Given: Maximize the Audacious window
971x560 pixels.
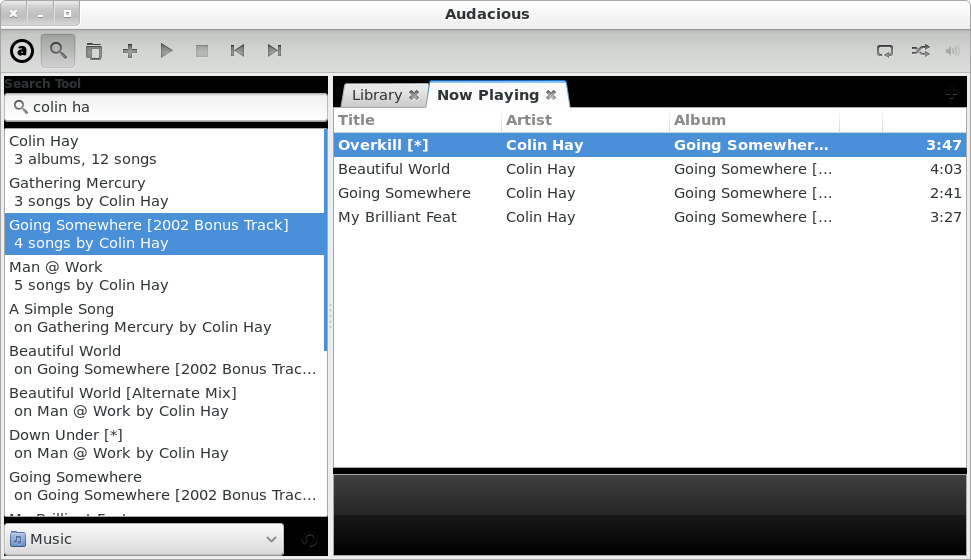Looking at the screenshot, I should coord(67,14).
